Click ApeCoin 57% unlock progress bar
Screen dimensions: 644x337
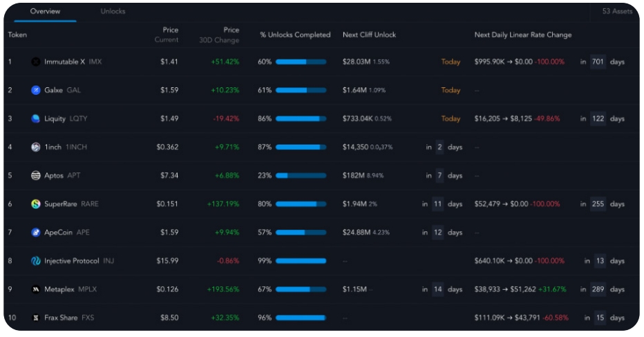pos(301,233)
